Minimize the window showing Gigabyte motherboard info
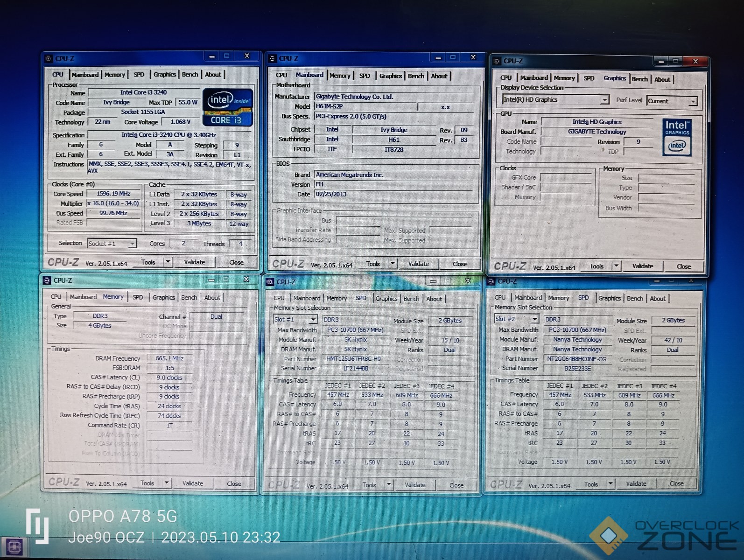 pyautogui.click(x=438, y=57)
